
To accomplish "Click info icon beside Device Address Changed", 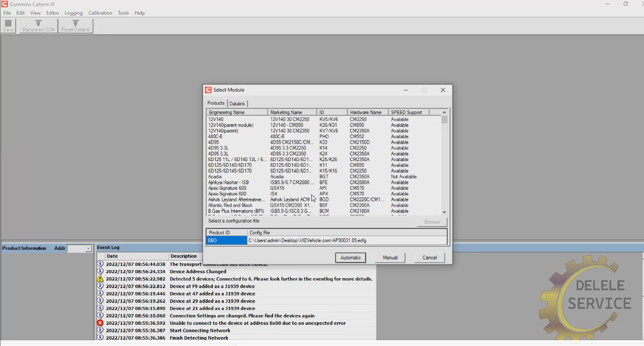I will tap(100, 271).
